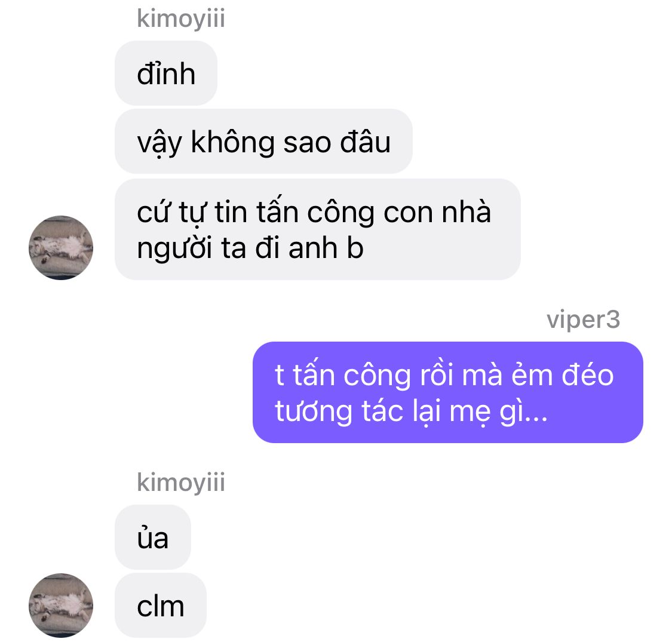Tap the kimoyiii username above 'đỉnh'
Image resolution: width=672 pixels, height=642 pixels.
point(181,19)
